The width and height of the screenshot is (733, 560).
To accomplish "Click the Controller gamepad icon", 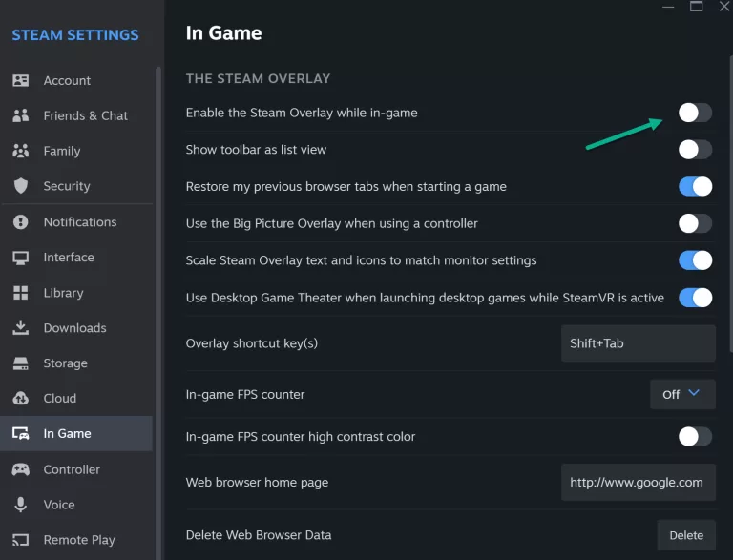I will point(21,469).
